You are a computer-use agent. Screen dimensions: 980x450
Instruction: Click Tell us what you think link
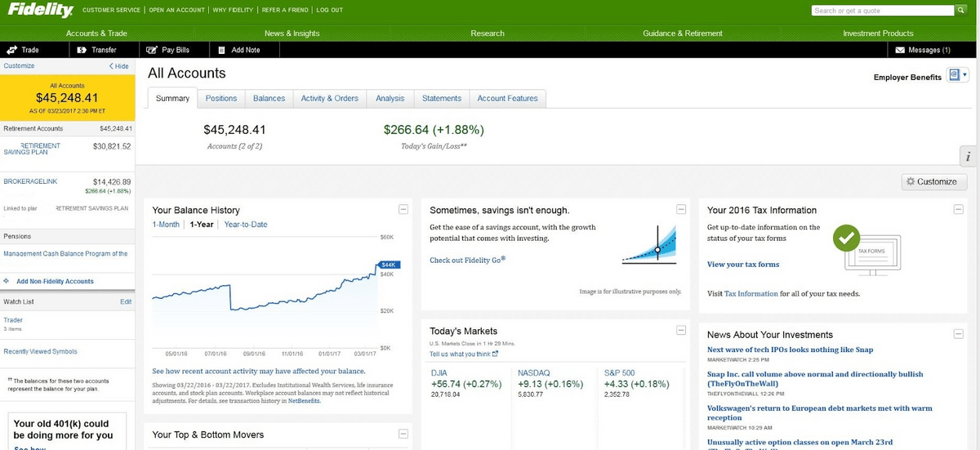464,354
